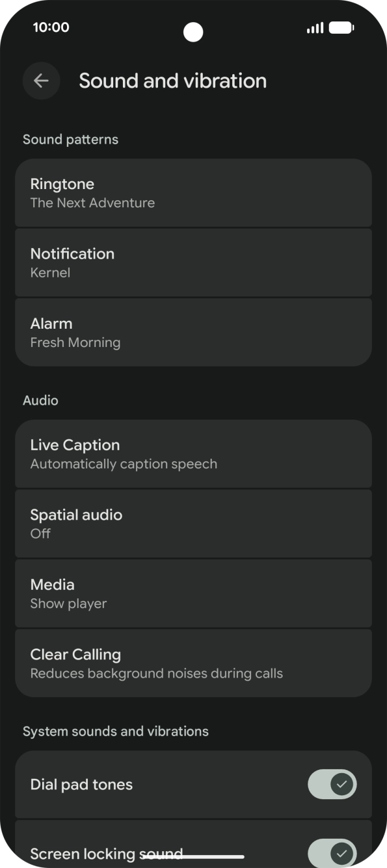Tap the Sound and vibration title
387x868 pixels.
pos(173,81)
